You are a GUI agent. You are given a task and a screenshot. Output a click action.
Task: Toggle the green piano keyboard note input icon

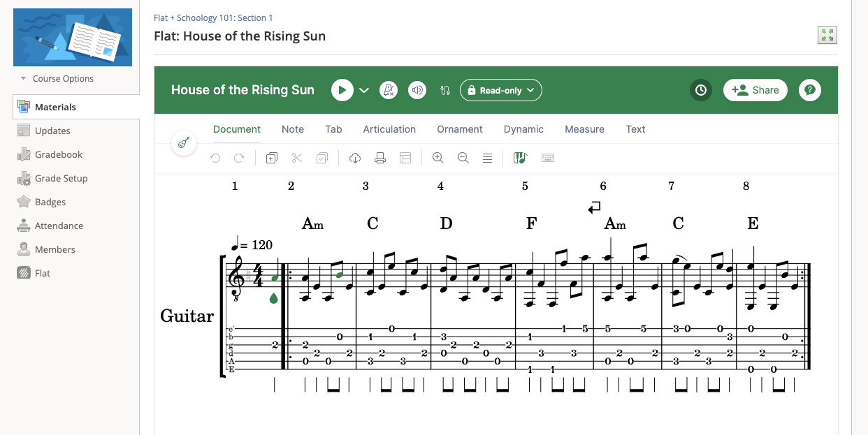point(519,158)
